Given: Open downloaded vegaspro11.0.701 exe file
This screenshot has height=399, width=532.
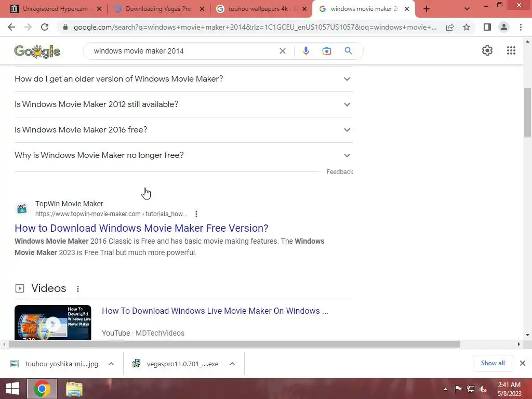Looking at the screenshot, I should click(182, 364).
